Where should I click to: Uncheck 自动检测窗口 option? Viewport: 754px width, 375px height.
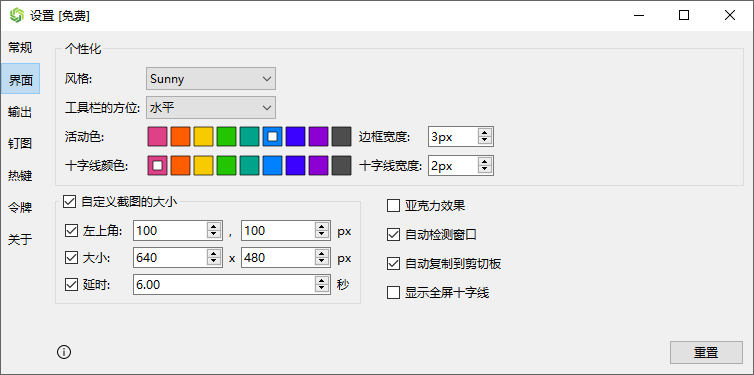click(393, 235)
